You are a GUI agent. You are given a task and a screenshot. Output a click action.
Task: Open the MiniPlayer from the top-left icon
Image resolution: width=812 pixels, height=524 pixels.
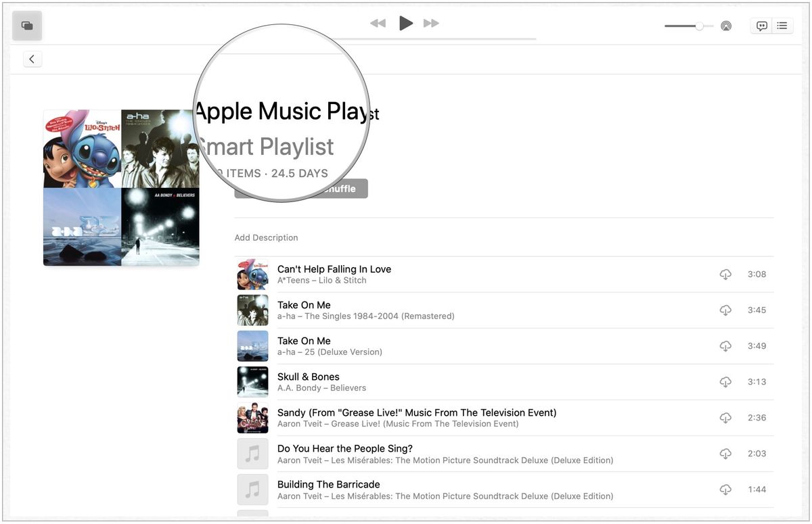[26, 25]
